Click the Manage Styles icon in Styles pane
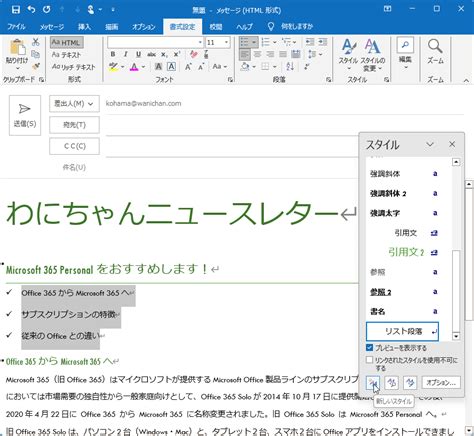This screenshot has height=436, width=474. click(410, 383)
